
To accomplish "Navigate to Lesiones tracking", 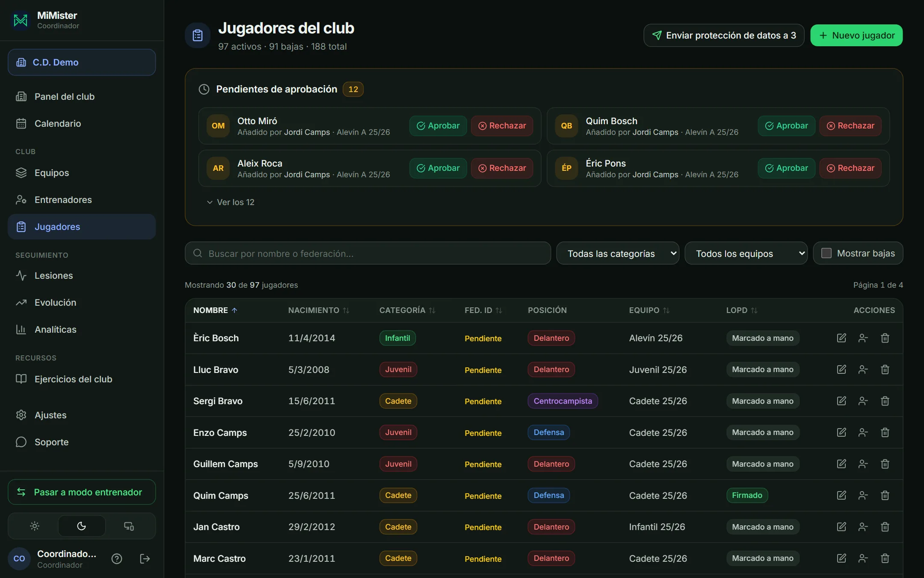I will point(82,276).
